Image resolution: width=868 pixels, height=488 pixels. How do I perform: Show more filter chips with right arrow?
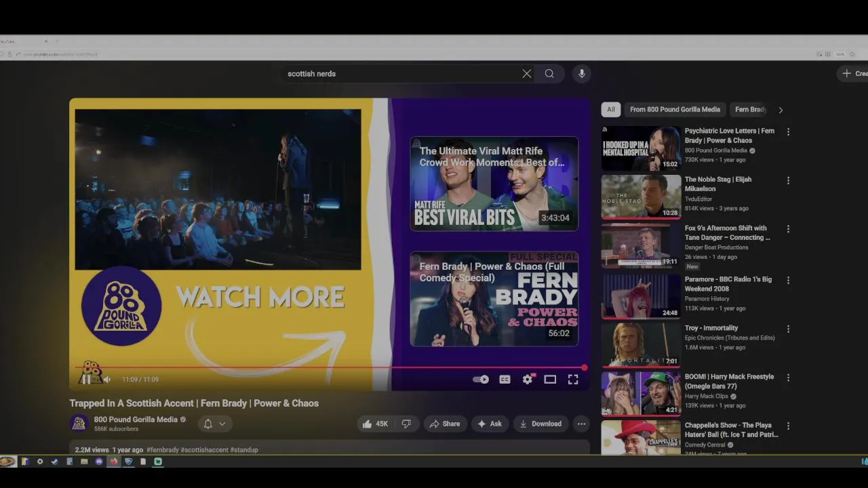tap(781, 110)
